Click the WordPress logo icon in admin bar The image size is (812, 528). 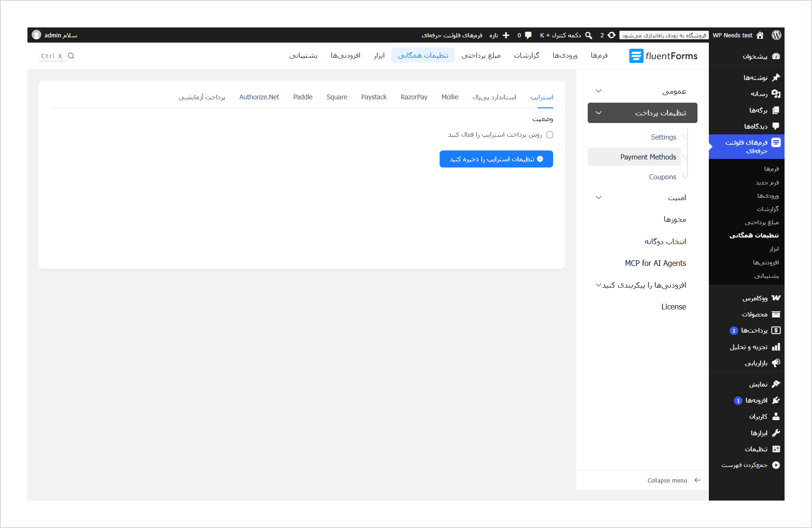777,35
